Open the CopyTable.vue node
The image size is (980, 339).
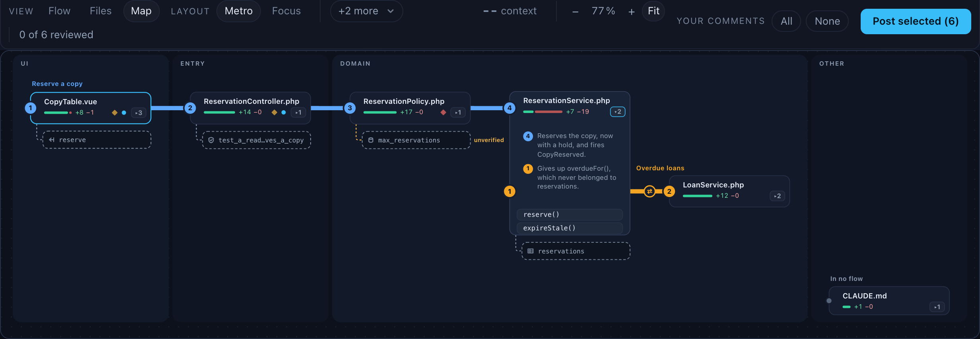[x=91, y=108]
